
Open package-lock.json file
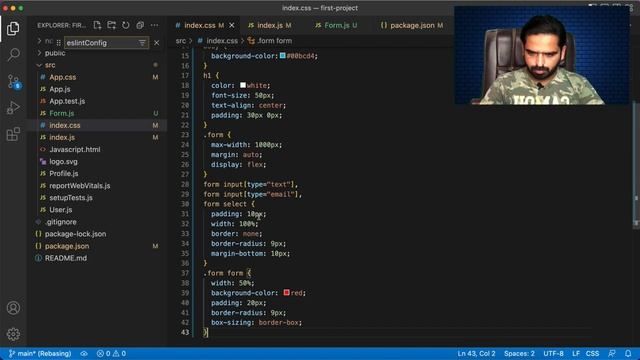pos(75,234)
